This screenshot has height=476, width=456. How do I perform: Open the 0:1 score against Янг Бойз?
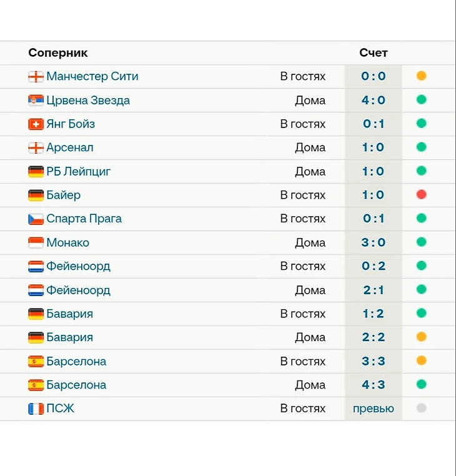pos(374,124)
